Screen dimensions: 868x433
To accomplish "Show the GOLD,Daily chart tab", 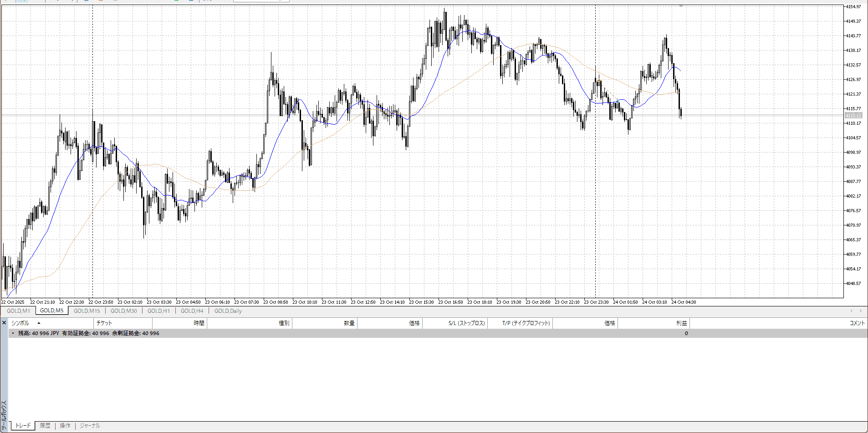I will pyautogui.click(x=228, y=311).
